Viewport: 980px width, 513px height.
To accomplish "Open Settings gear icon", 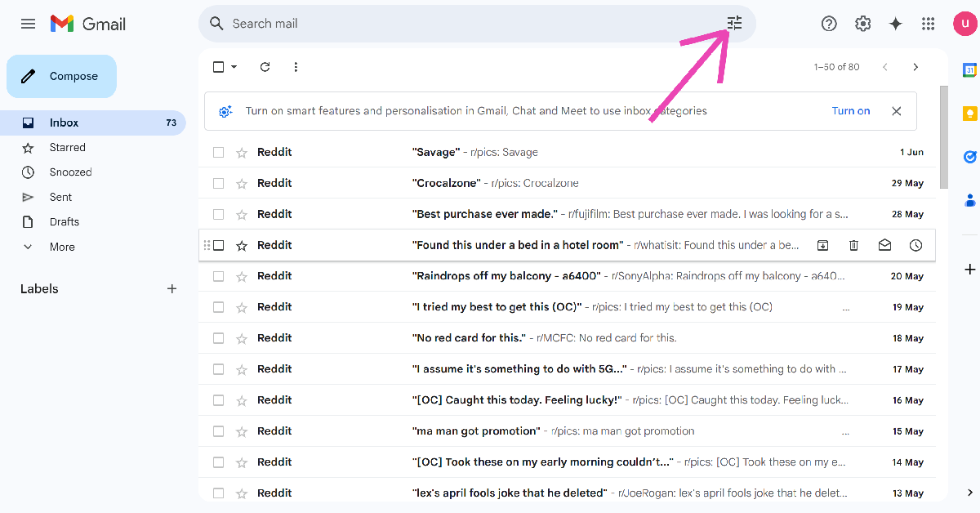I will tap(862, 24).
